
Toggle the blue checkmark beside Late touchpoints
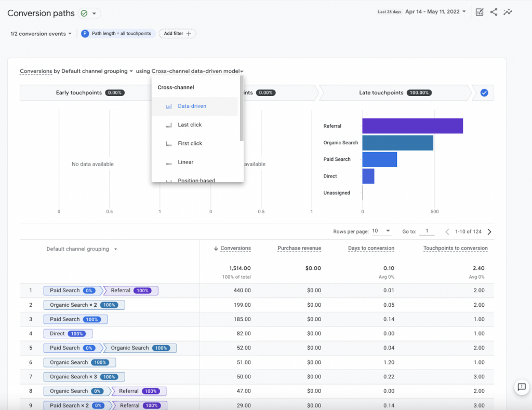pos(484,92)
